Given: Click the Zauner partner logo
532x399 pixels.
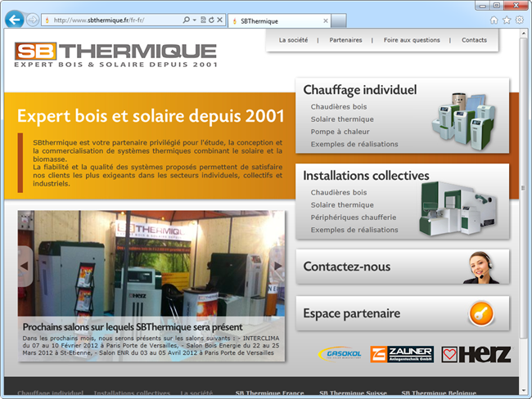Looking at the screenshot, I should pyautogui.click(x=401, y=354).
